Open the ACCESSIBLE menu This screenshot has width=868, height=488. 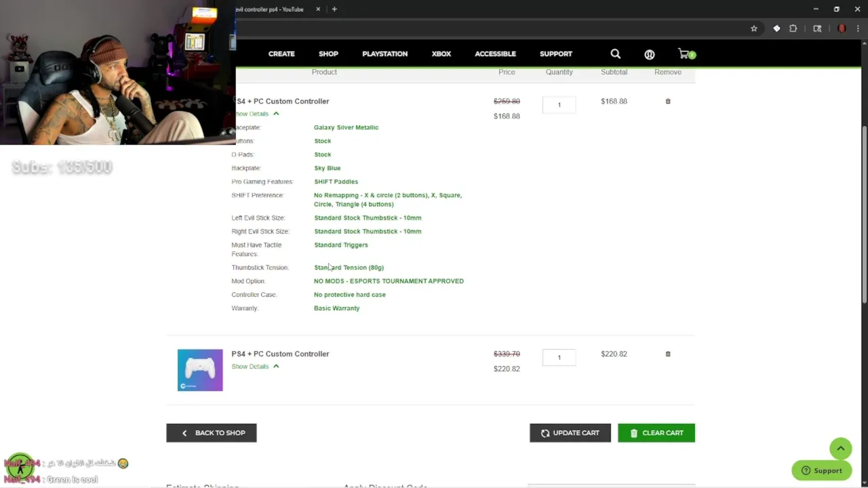(495, 54)
